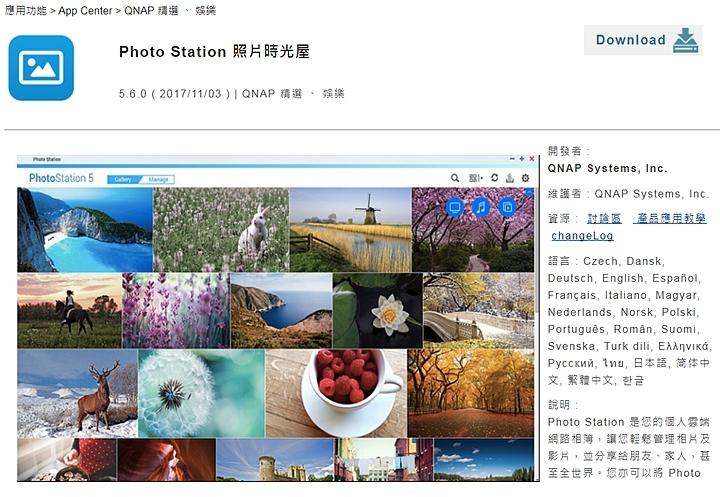Image resolution: width=720 pixels, height=497 pixels.
Task: Open the white rabbit photo thumbnail
Action: (221, 229)
